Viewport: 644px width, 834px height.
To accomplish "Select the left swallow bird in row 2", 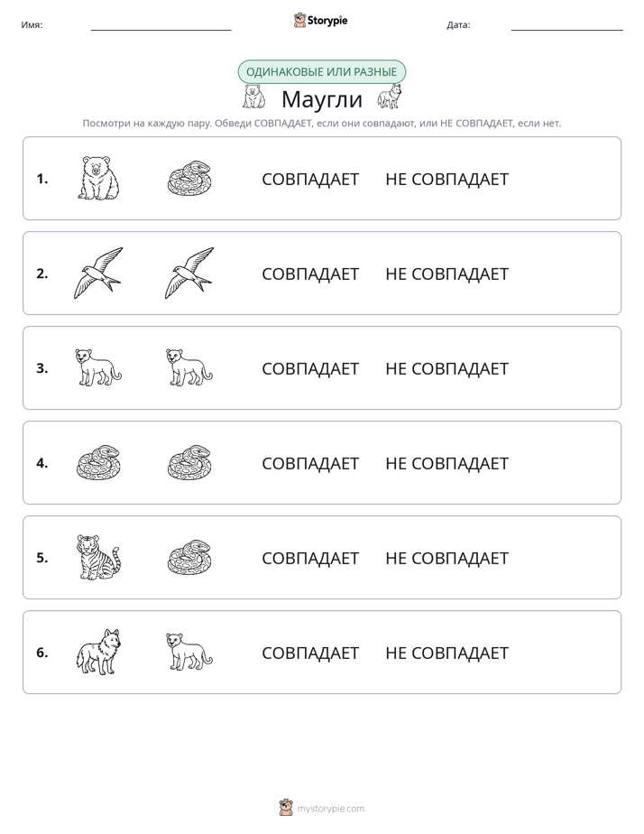I will coord(98,273).
